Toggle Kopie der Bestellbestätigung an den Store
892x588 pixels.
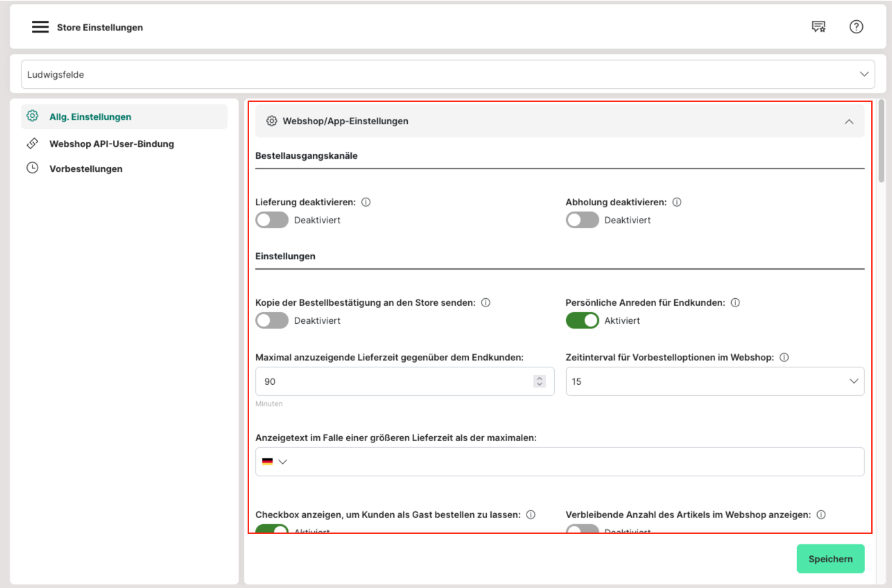(x=272, y=321)
